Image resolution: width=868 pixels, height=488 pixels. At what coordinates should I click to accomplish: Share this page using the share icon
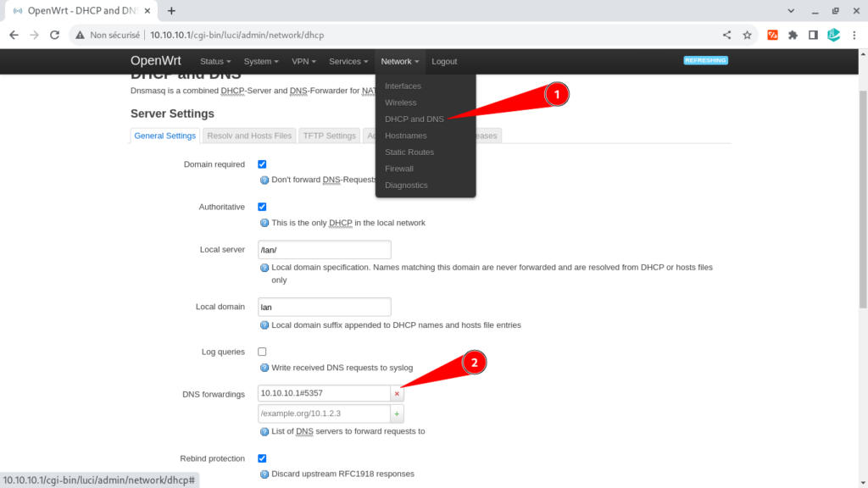click(x=726, y=35)
